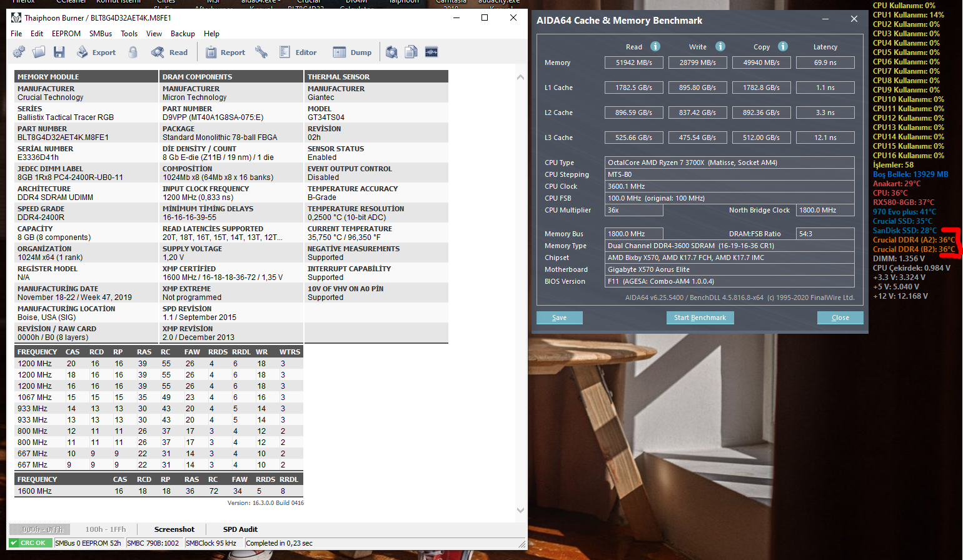
Task: Click the North Bridge Clock value 1800.0 MHz
Action: 825,210
